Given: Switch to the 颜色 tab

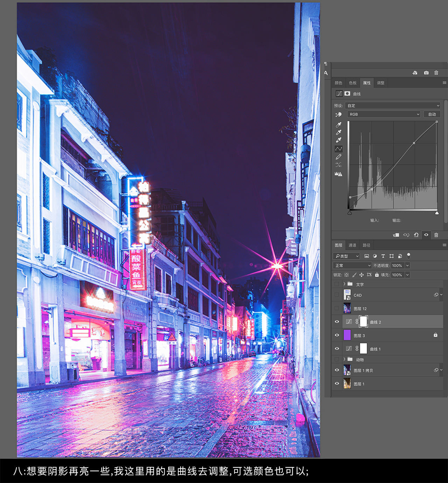Looking at the screenshot, I should pos(338,83).
